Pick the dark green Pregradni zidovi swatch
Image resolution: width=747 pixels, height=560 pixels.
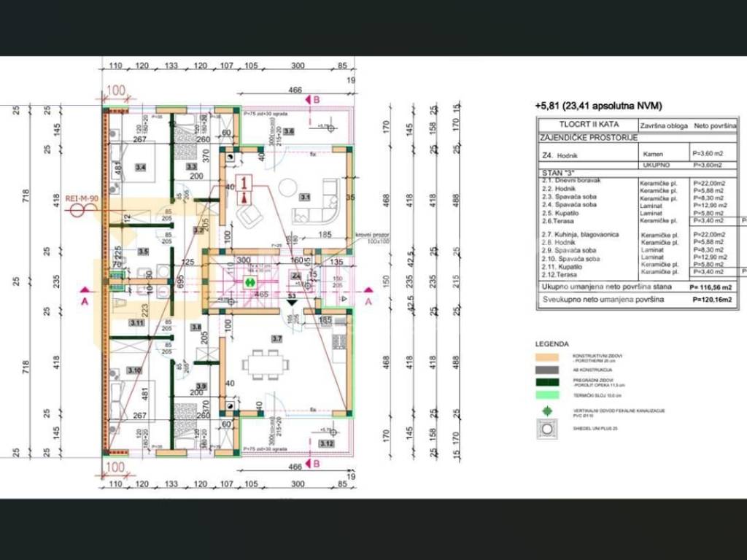click(x=546, y=382)
